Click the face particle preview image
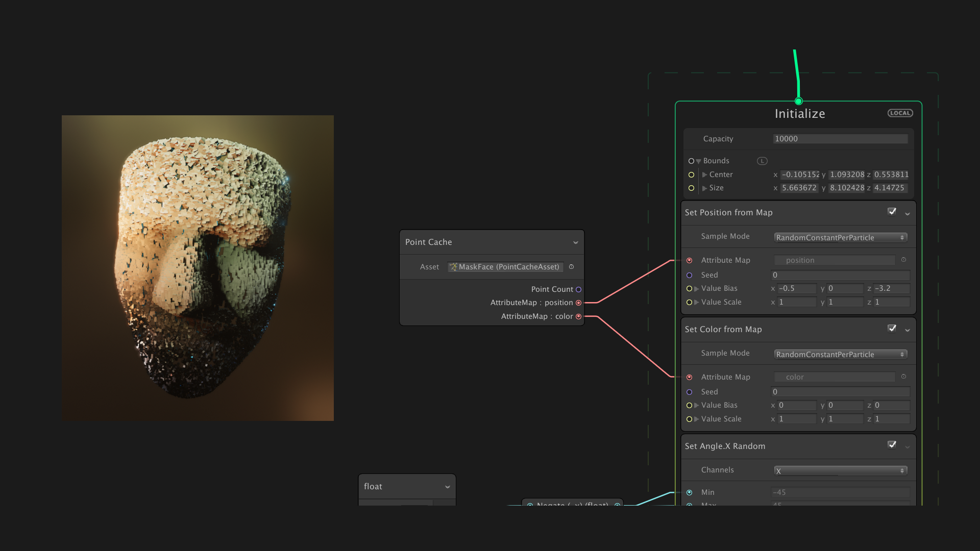Screen dimensions: 980x551 tap(198, 268)
